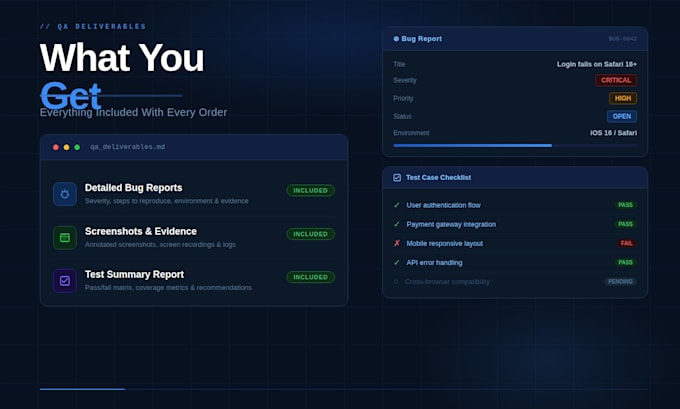
Task: Click the Bug Report heading text
Action: click(422, 39)
